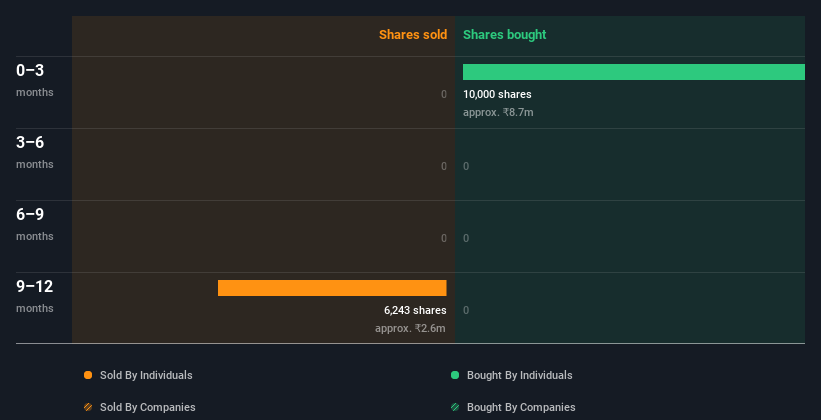
Task: Click the approx. ₹8.7m value
Action: point(498,112)
